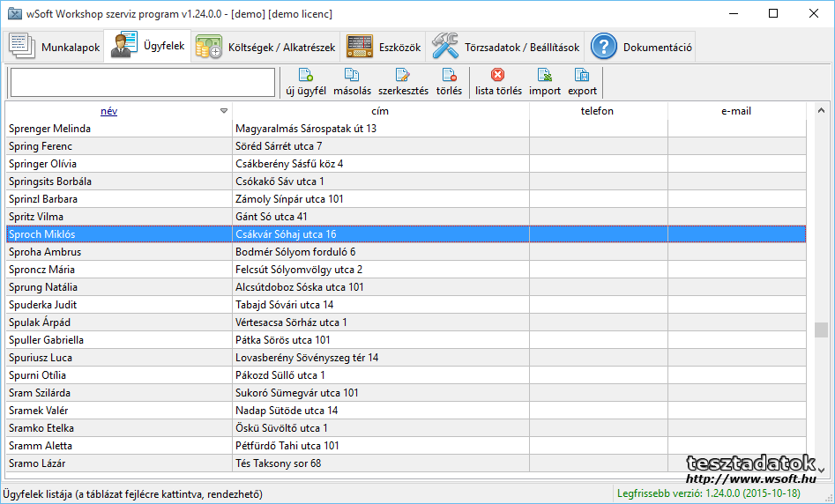Click the lista törlés red X icon
835x504 pixels.
tap(498, 76)
